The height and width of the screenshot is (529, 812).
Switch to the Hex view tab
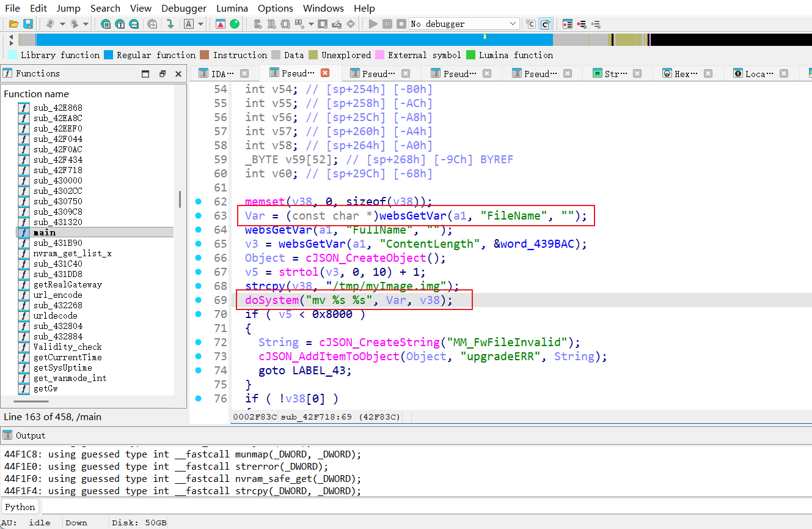[x=681, y=73]
